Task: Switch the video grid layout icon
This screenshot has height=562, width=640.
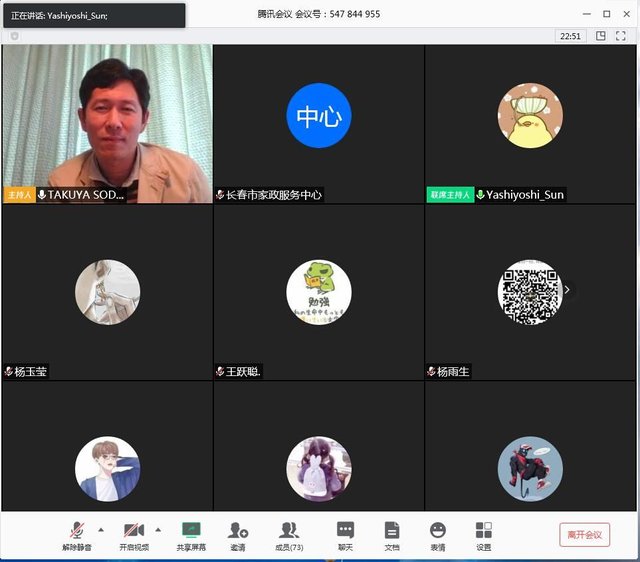Action: point(601,36)
